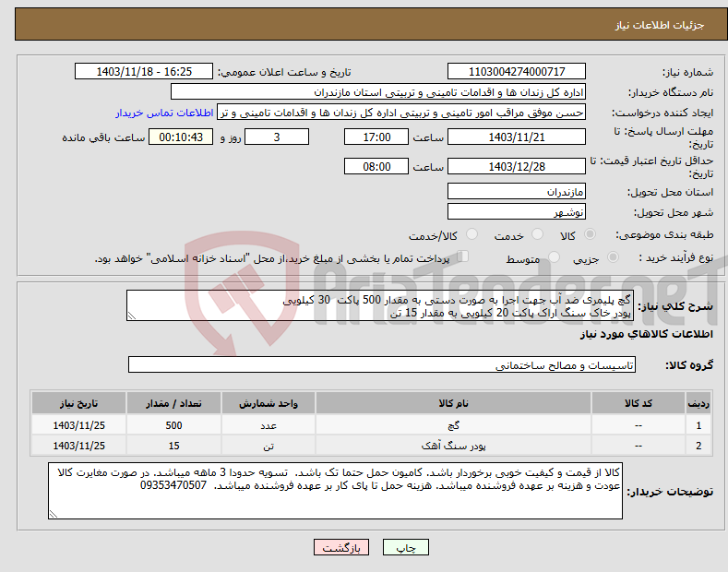Screen dimensions: 728x572
Task: Click the delivery city field نوشهر
Action: point(517,211)
